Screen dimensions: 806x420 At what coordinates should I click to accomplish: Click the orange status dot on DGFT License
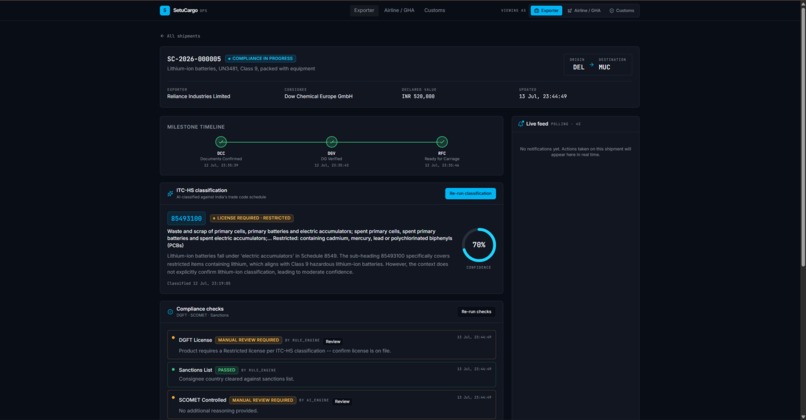173,338
